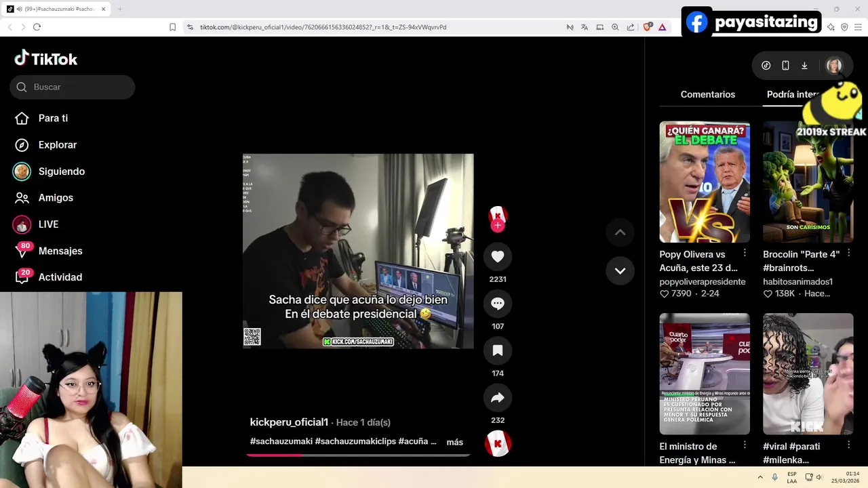Select the Podría interesarte tab
The width and height of the screenshot is (868, 488).
[x=793, y=94]
